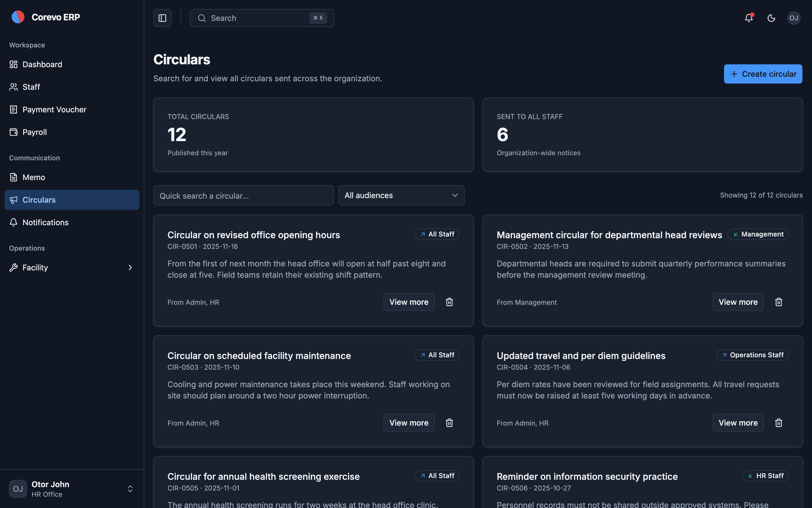
Task: Click All Staff badge on CIR-0503 card
Action: tap(437, 355)
